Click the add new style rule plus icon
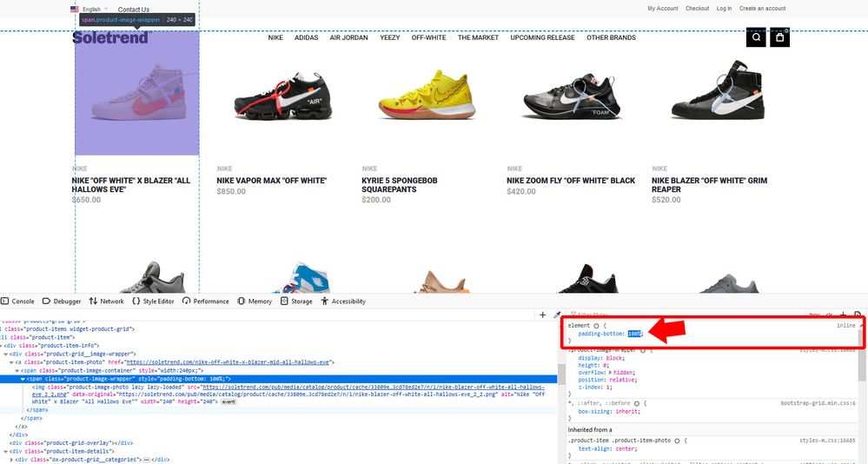Screen dimensions: 868x464 pyautogui.click(x=843, y=315)
